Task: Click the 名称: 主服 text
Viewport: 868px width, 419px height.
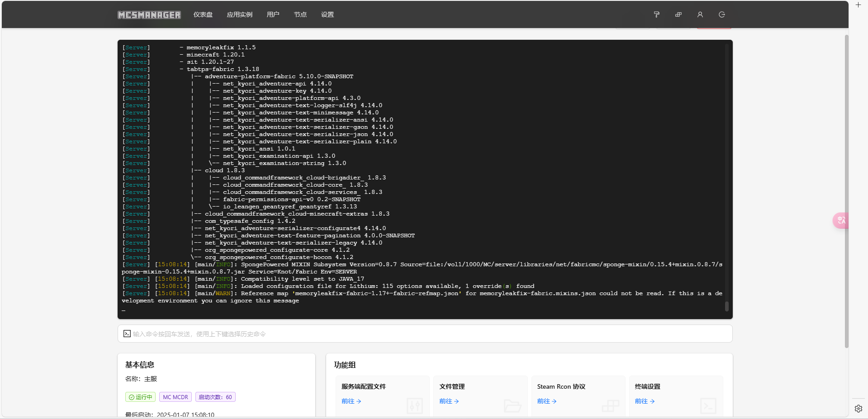Action: 141,379
